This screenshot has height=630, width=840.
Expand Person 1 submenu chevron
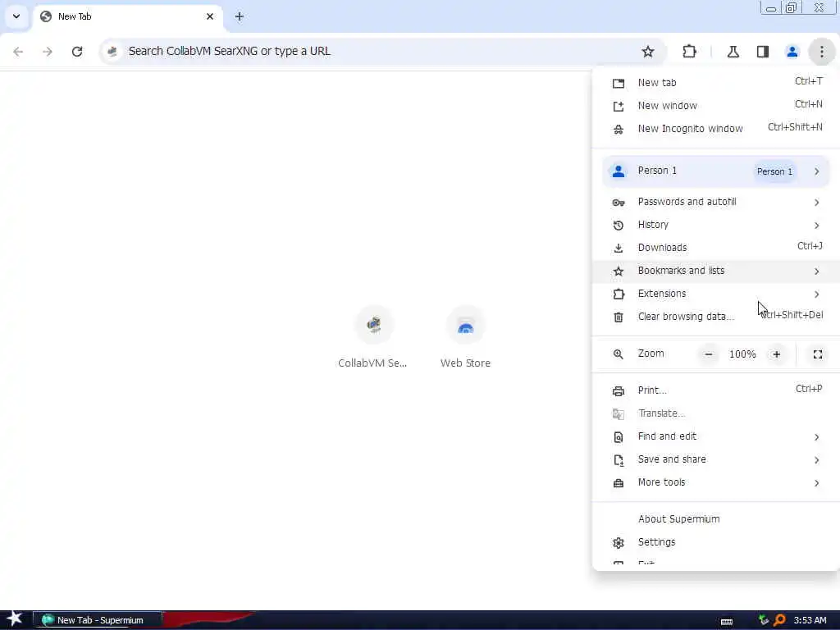click(816, 171)
